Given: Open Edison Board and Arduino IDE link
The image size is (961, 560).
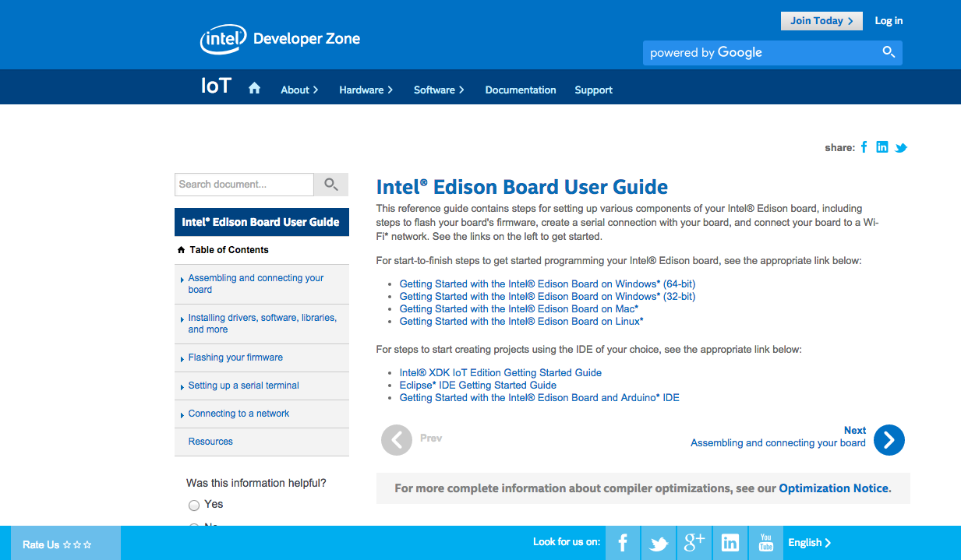Looking at the screenshot, I should tap(539, 398).
